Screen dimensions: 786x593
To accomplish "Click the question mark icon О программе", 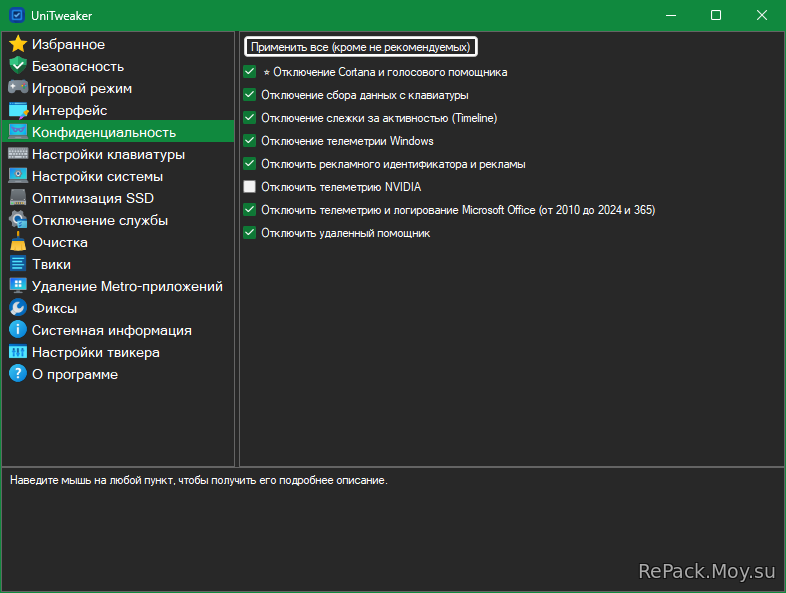I will (x=17, y=374).
